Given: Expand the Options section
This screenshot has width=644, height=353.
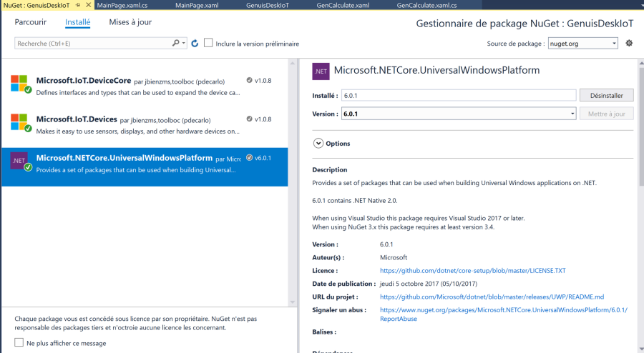Looking at the screenshot, I should tap(318, 143).
